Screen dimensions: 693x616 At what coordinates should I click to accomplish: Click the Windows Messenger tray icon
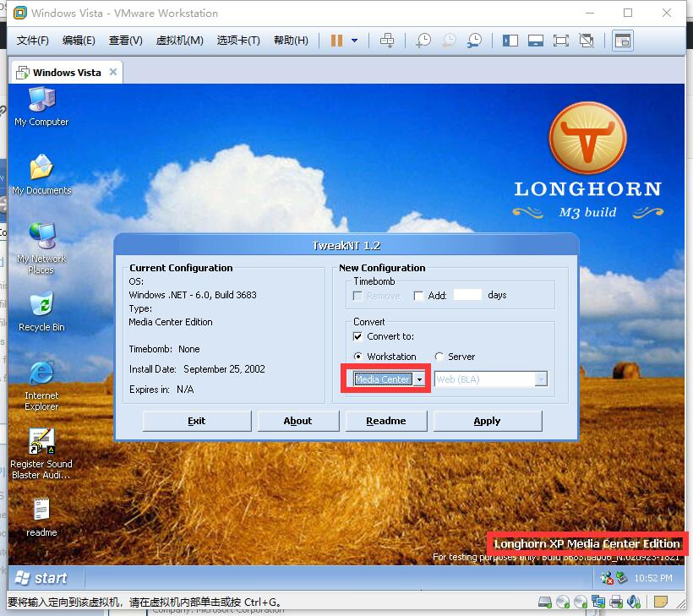[607, 578]
